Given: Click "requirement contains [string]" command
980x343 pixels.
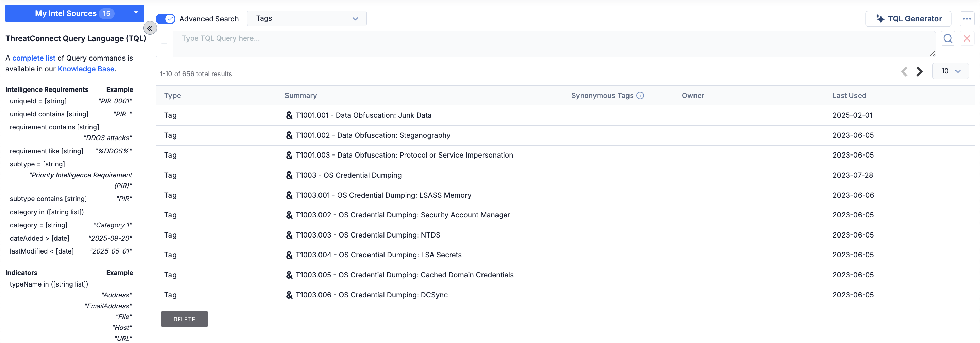Looking at the screenshot, I should [54, 127].
